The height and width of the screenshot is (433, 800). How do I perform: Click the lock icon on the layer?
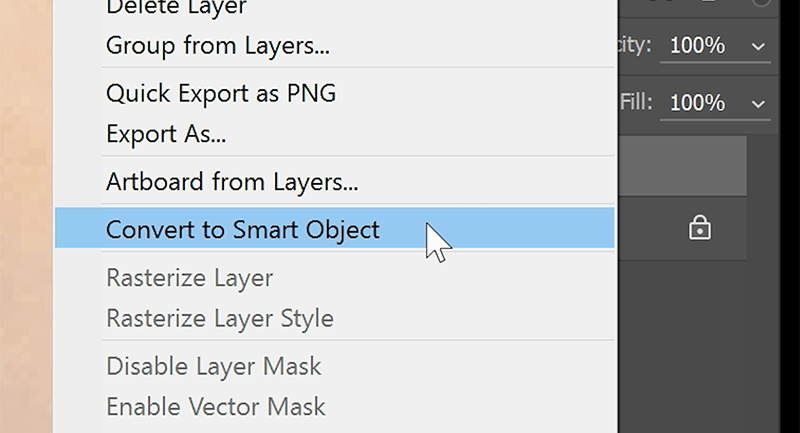point(699,229)
